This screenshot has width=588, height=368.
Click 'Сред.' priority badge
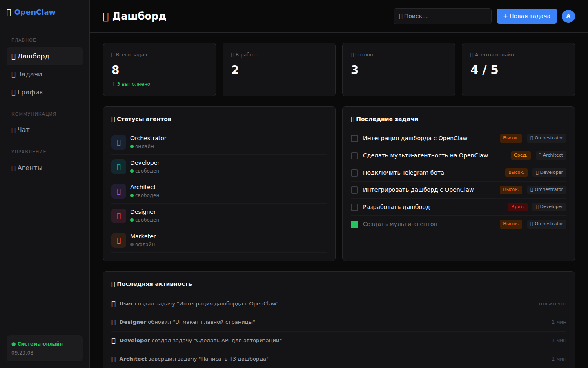[521, 155]
